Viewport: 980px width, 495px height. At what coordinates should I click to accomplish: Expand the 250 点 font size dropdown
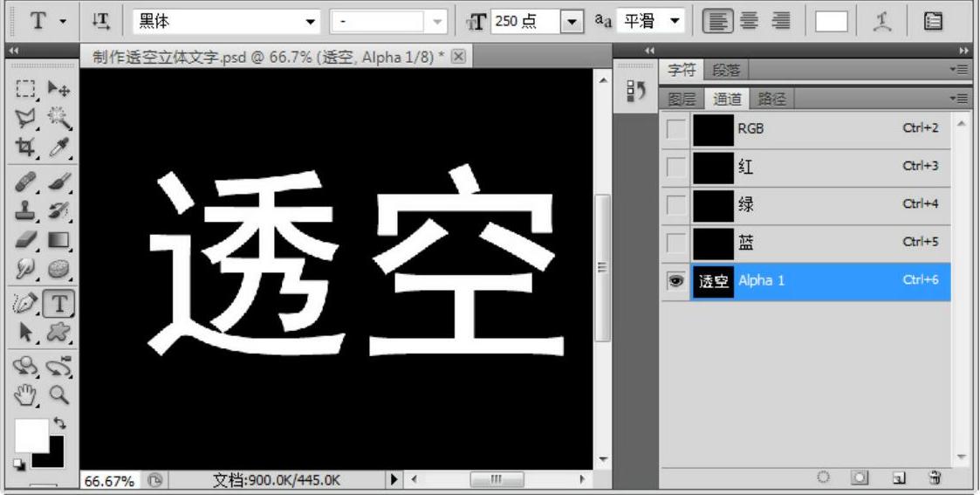[572, 20]
